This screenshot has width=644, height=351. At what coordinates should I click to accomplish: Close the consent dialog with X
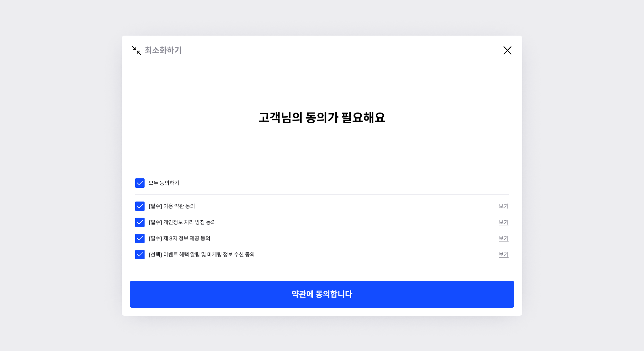(x=507, y=50)
